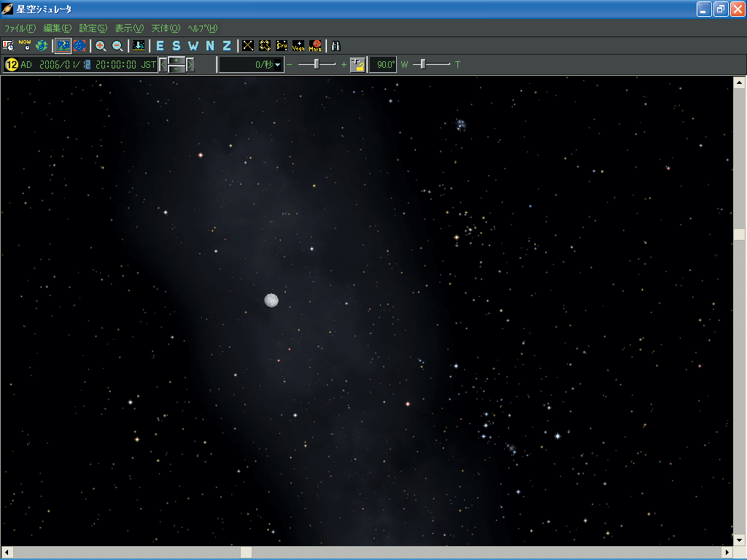Click the horizontal scrollbar left arrow

click(7, 553)
